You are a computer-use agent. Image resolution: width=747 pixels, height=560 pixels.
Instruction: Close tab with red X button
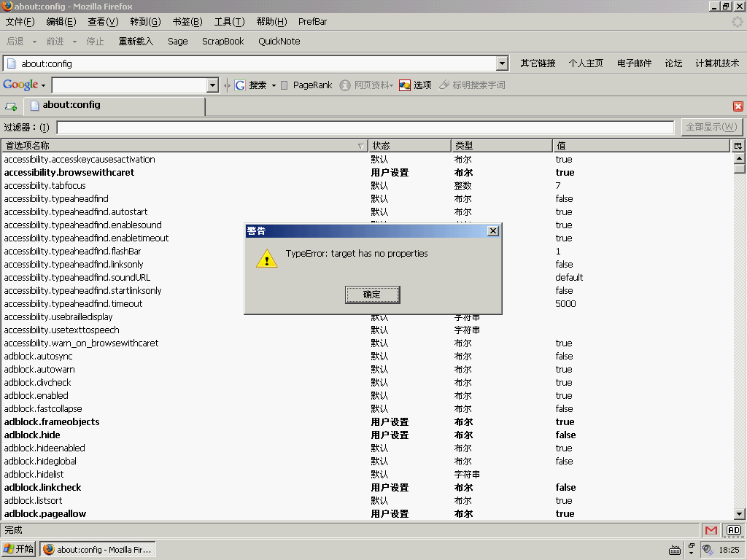click(738, 106)
